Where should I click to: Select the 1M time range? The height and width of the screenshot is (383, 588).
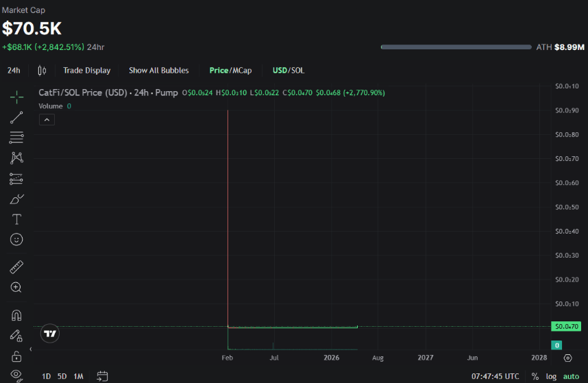[x=78, y=376]
